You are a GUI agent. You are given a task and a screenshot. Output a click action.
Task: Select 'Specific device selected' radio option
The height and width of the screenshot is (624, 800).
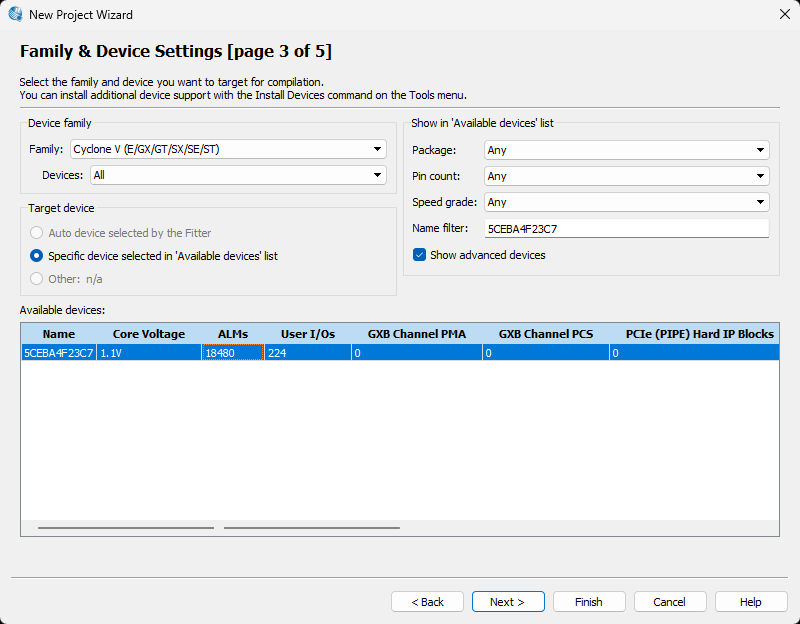[37, 256]
